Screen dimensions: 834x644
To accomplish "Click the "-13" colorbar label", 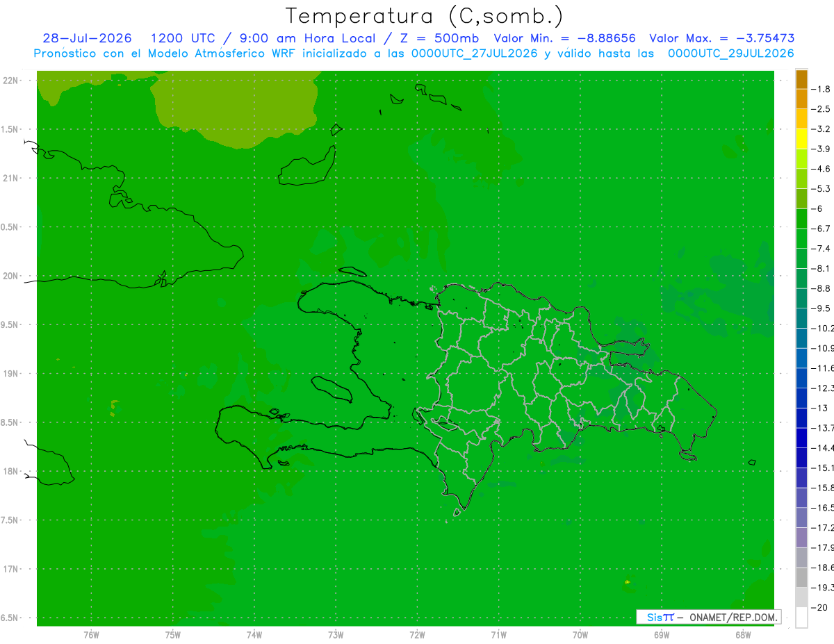I will point(819,408).
